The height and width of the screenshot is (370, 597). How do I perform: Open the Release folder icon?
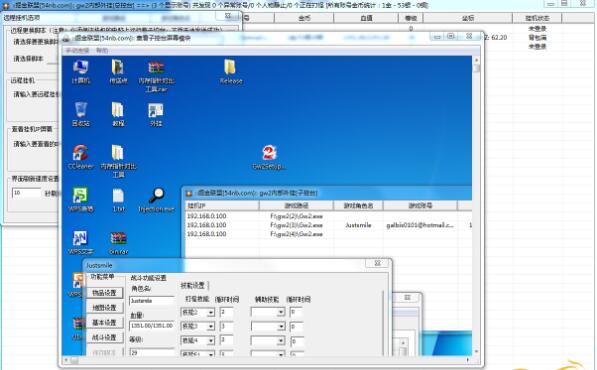tap(231, 71)
